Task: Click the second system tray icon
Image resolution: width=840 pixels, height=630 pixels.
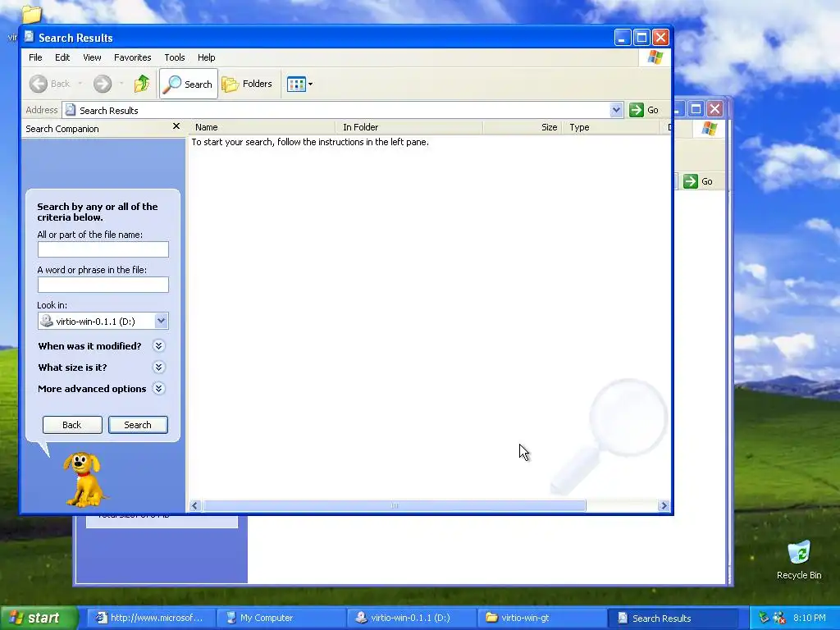Action: [x=779, y=618]
